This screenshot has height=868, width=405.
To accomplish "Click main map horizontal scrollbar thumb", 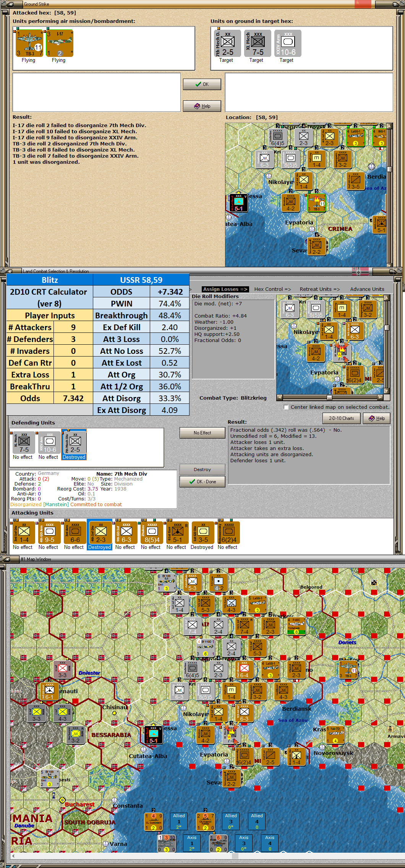I will [235, 856].
